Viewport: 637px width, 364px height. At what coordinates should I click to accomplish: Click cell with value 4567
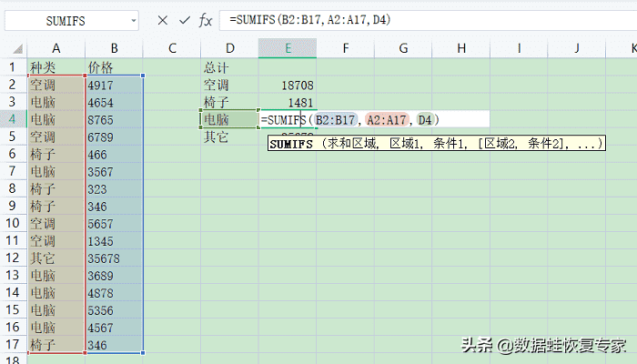114,327
